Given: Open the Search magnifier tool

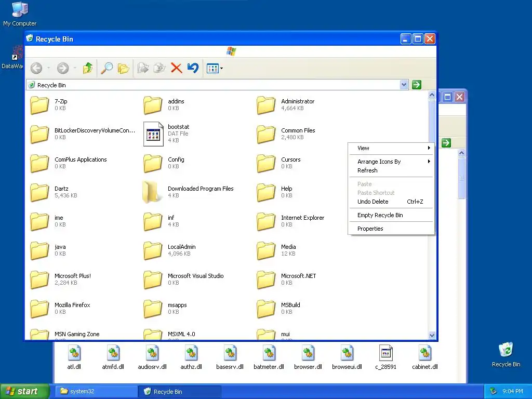Looking at the screenshot, I should click(107, 68).
